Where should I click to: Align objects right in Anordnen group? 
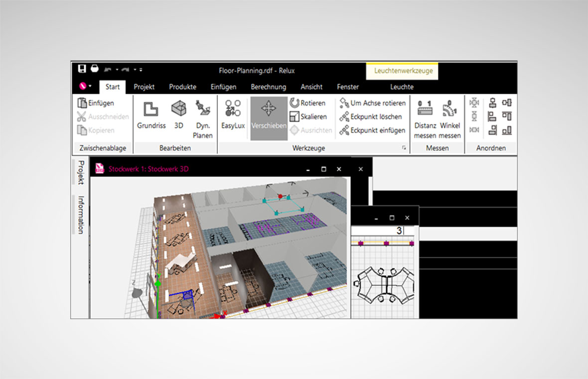tap(493, 130)
